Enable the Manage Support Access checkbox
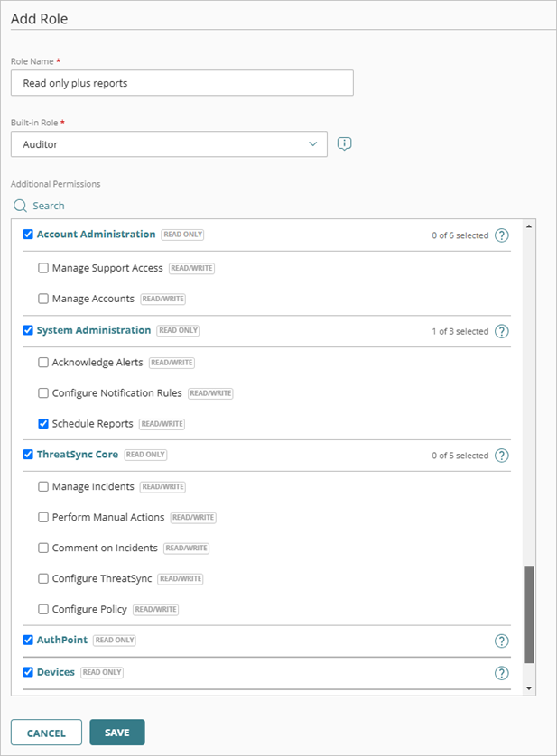The image size is (557, 756). [43, 268]
